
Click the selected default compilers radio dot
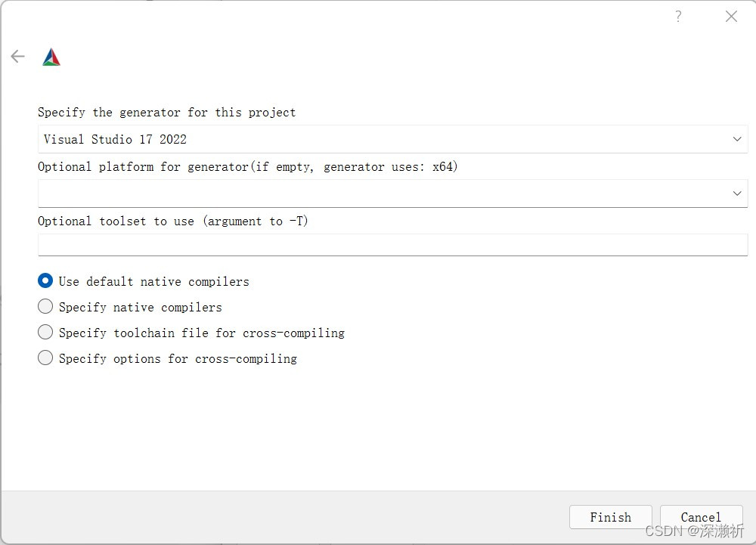pyautogui.click(x=45, y=280)
